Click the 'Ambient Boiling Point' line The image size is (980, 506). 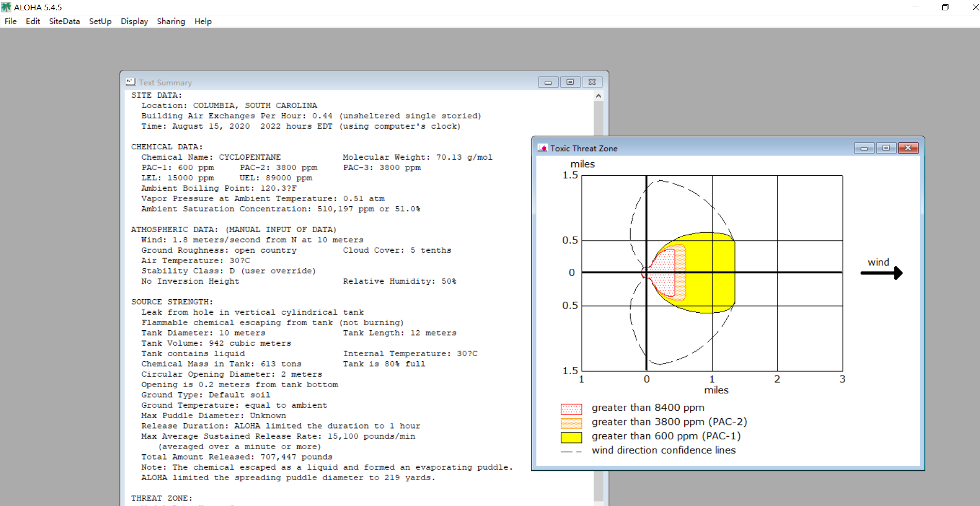click(x=219, y=188)
